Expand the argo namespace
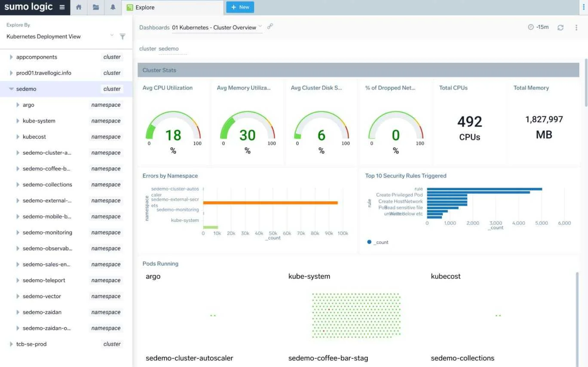The image size is (588, 367). pyautogui.click(x=18, y=105)
